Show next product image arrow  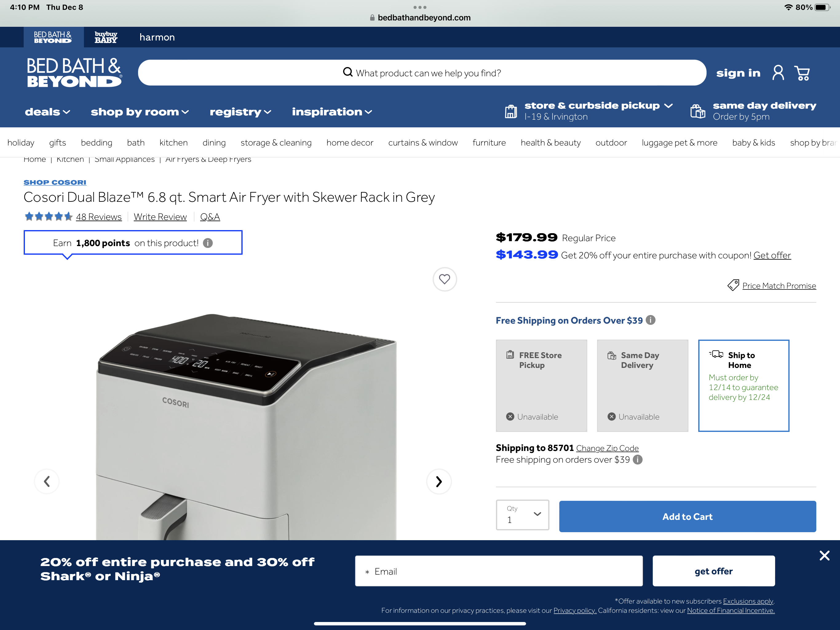pyautogui.click(x=439, y=481)
